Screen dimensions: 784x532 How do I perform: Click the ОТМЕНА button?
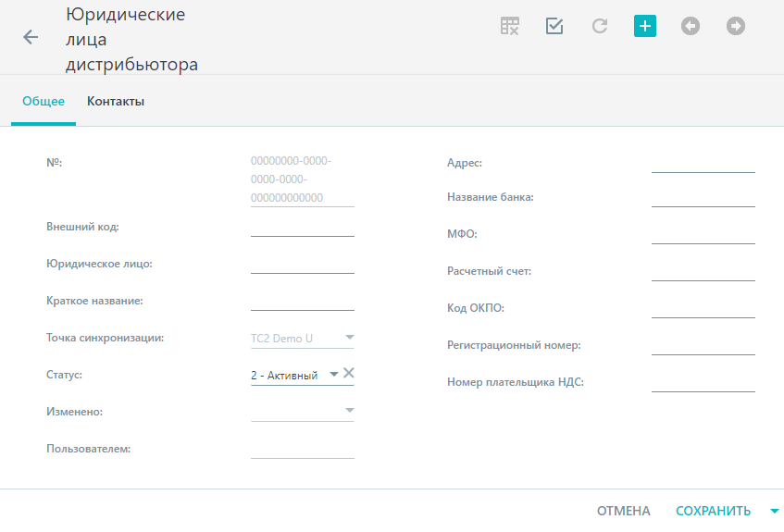(x=624, y=511)
